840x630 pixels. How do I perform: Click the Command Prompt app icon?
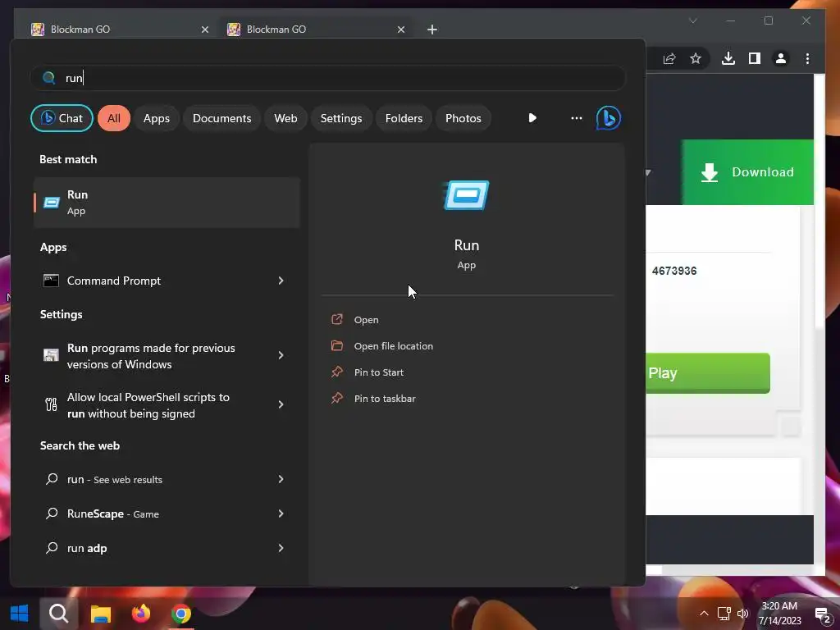point(51,281)
